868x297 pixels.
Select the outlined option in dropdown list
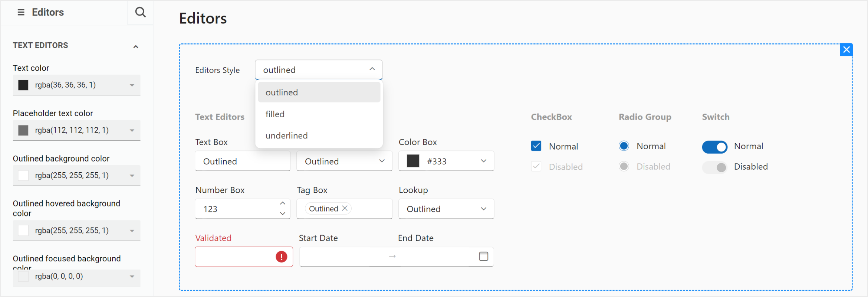point(319,92)
